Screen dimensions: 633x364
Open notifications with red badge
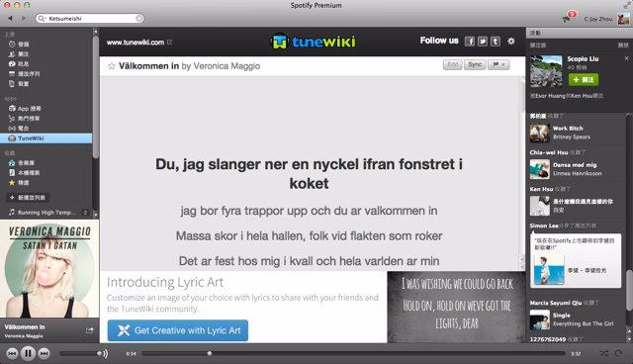pyautogui.click(x=569, y=18)
